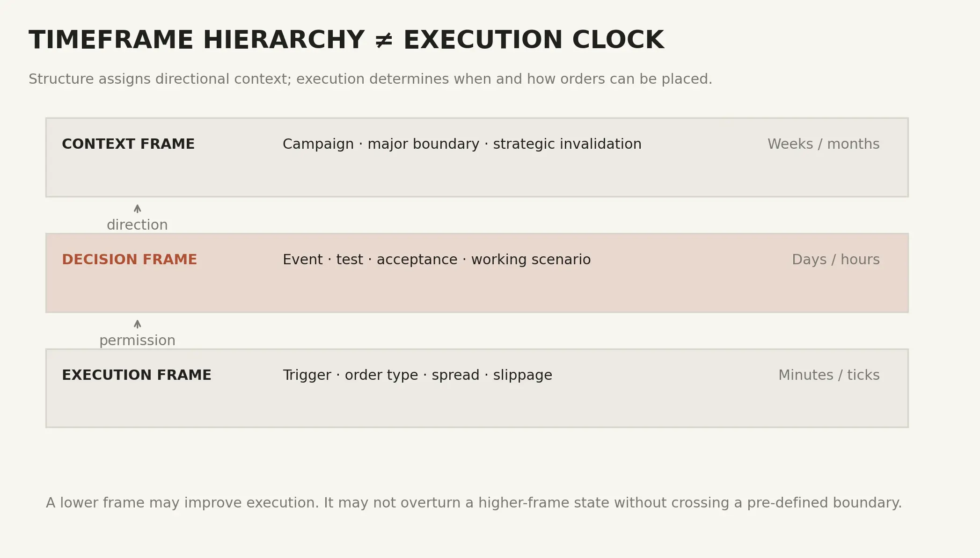
Task: Click the EXECUTION CLOCK title text
Action: pos(534,40)
